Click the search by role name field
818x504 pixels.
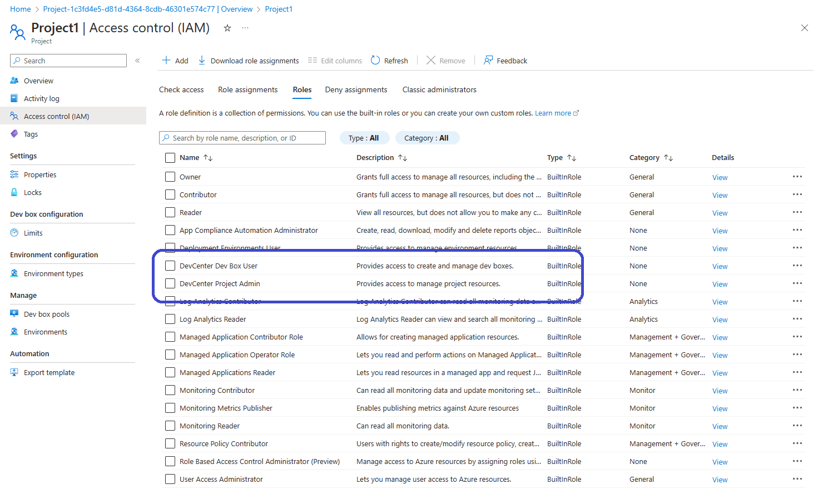[242, 138]
